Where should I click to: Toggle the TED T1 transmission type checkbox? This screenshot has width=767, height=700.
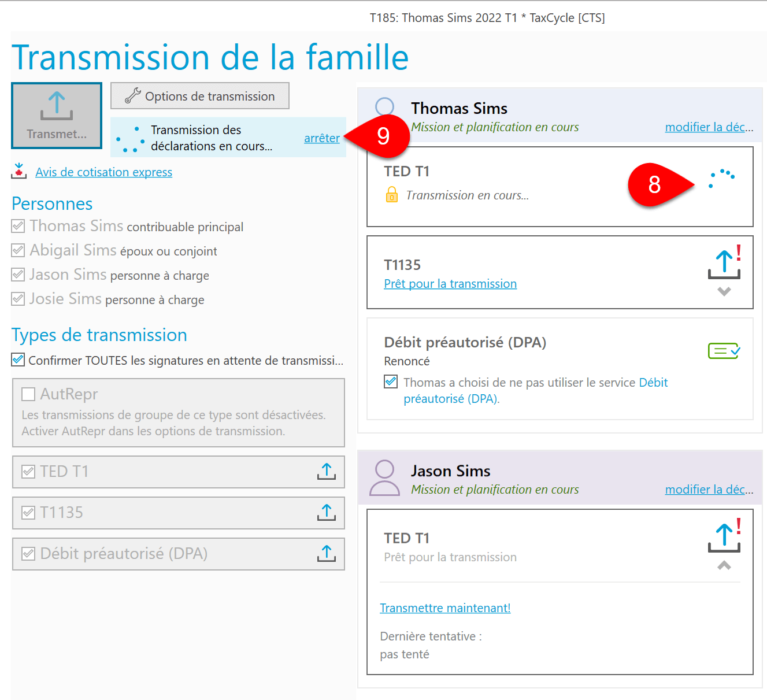pos(28,472)
